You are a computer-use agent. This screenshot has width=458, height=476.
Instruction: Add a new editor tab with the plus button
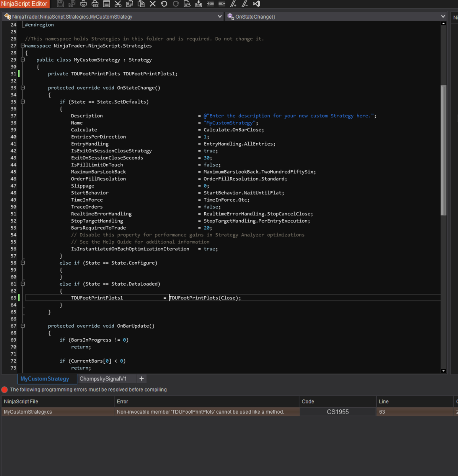[142, 379]
